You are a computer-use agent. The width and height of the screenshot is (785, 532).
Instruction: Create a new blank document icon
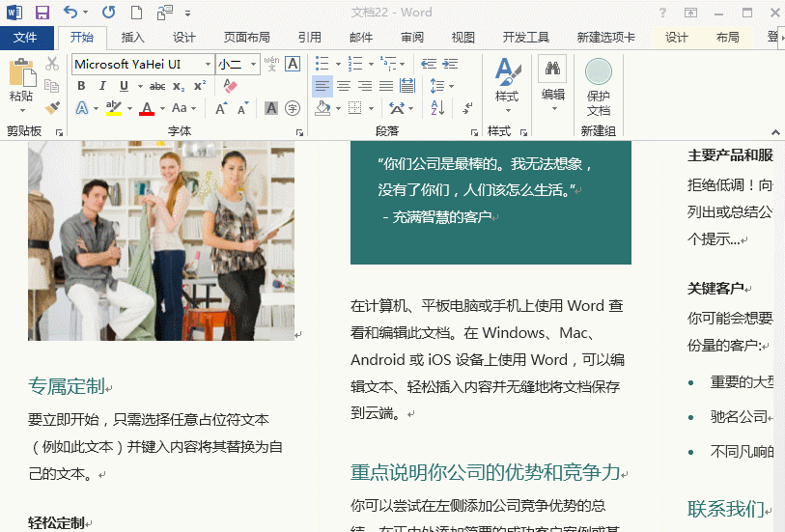(x=136, y=12)
